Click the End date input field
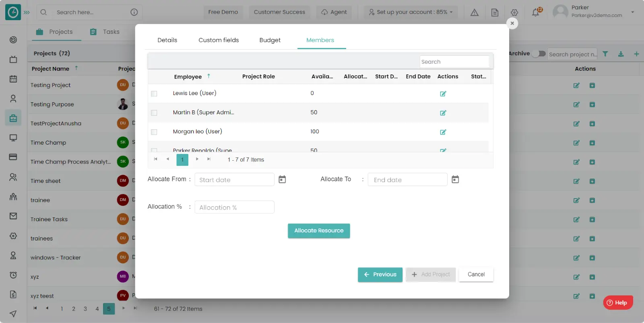The width and height of the screenshot is (644, 323). click(407, 180)
